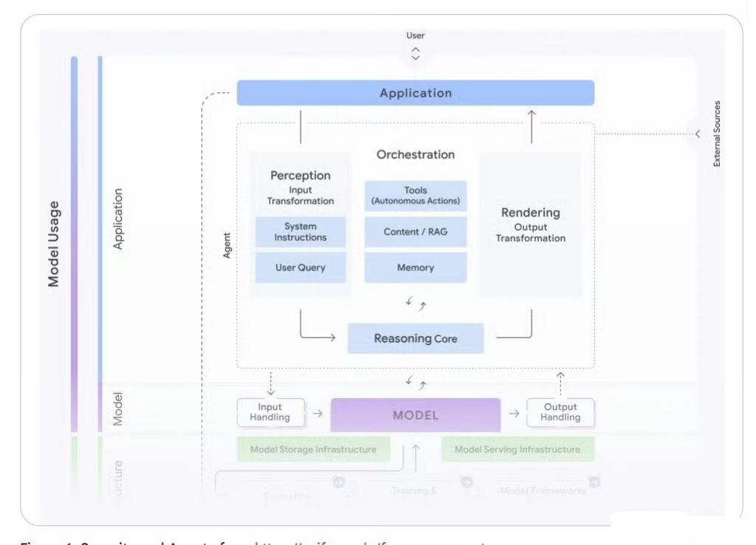This screenshot has width=756, height=545.
Task: Click the Input Handling box
Action: (x=270, y=412)
